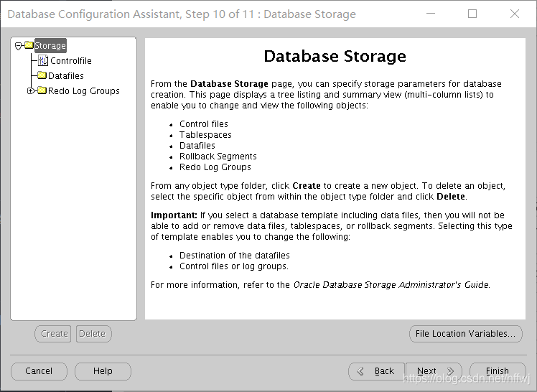Select Redo Log Groups in the tree
The image size is (537, 392).
(x=84, y=90)
